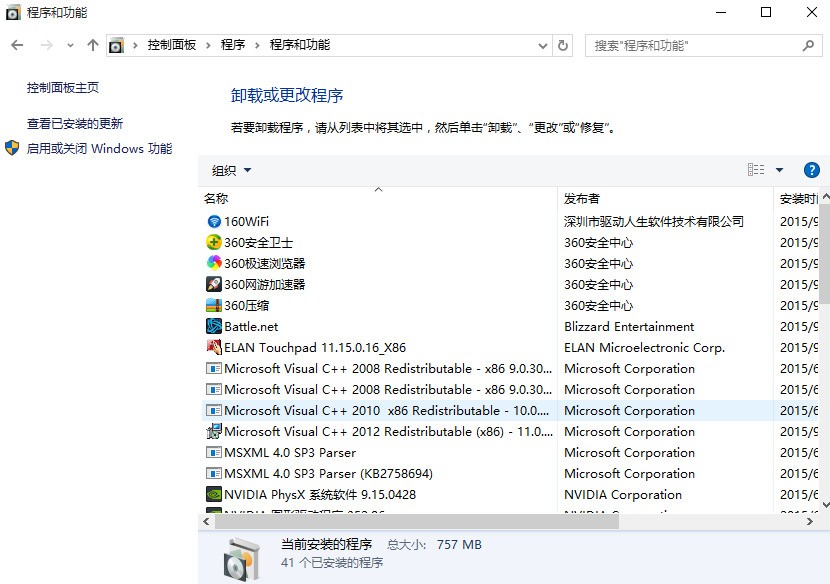Click the vertical scrollbar up arrow
Viewport: 830px width, 584px height.
[825, 196]
